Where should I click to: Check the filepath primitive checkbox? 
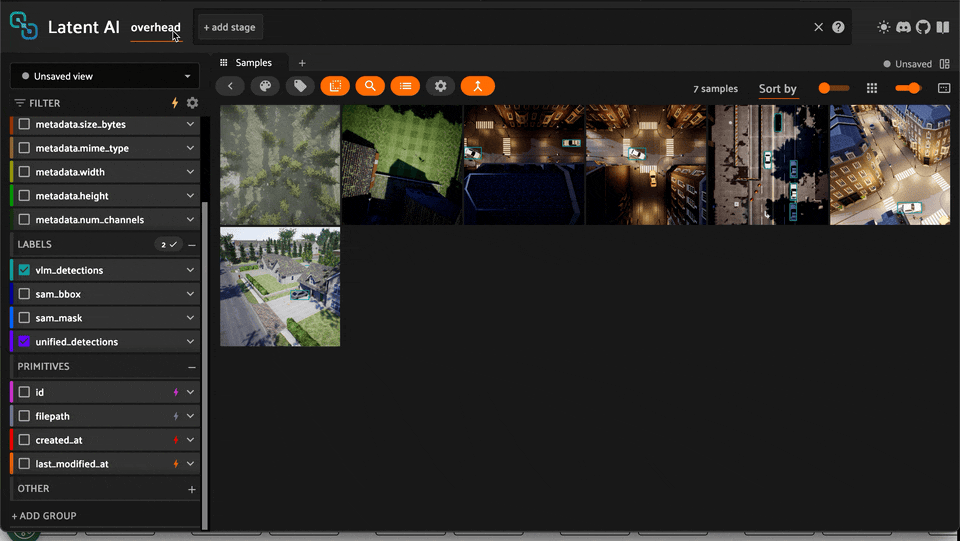24,416
